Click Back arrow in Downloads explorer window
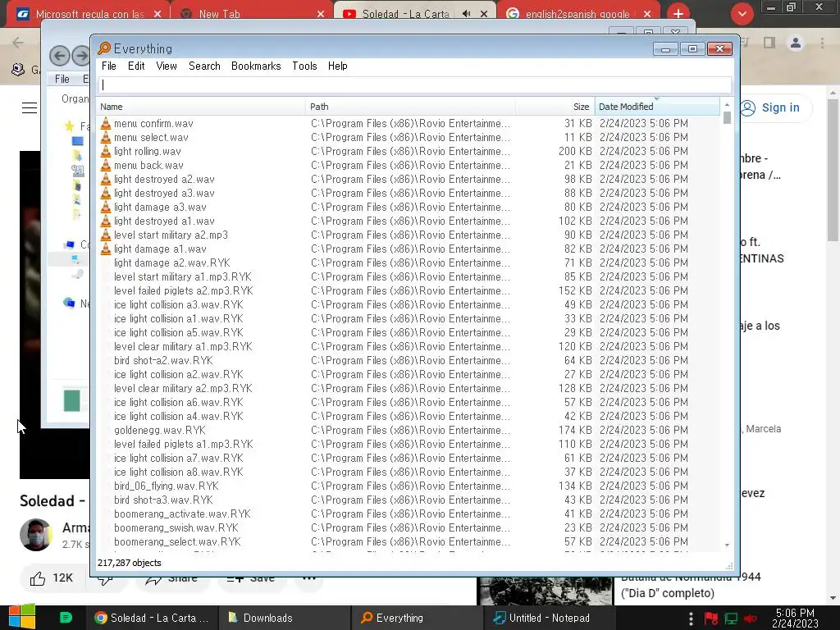Image resolution: width=840 pixels, height=630 pixels. [59, 56]
